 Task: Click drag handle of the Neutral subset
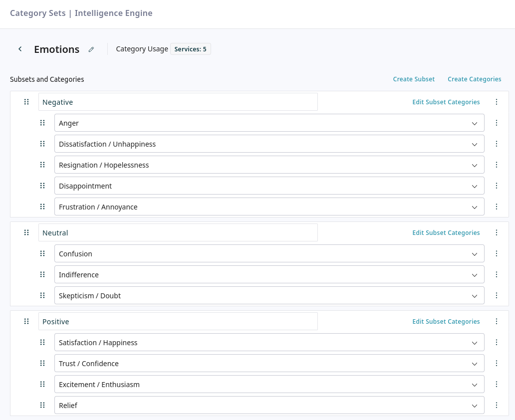coord(26,232)
